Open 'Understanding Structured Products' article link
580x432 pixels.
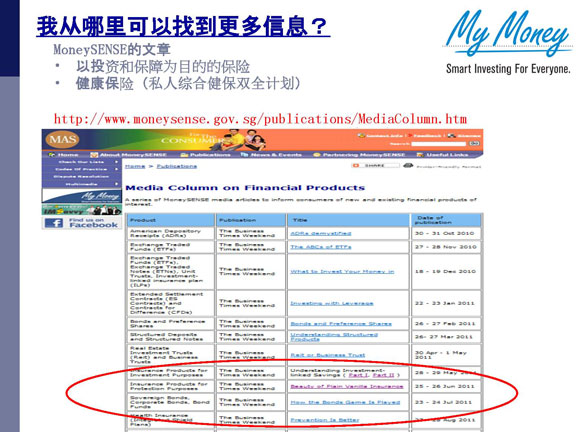pos(334,337)
